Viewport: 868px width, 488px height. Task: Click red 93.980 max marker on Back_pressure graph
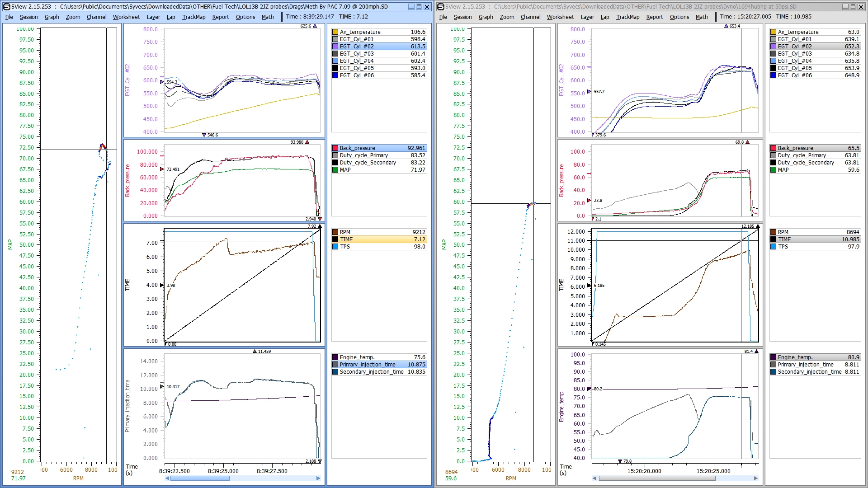[x=307, y=142]
